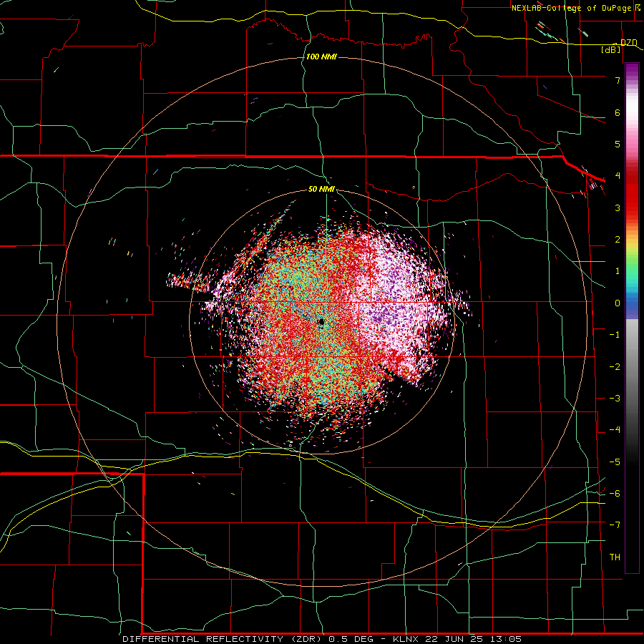The image size is (644, 644).
Task: Click the "2" value on the scale
Action: click(618, 240)
